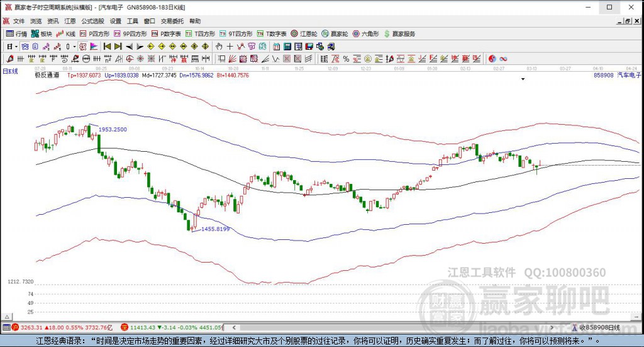Click the colorful flag triangle icon
The width and height of the screenshot is (644, 347).
coord(94,47)
